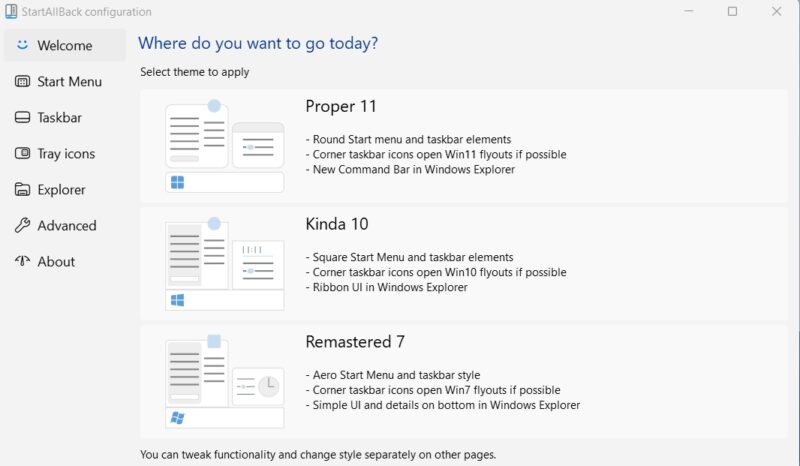Viewport: 800px width, 466px height.
Task: Click the Welcome smiley icon
Action: pyautogui.click(x=22, y=45)
